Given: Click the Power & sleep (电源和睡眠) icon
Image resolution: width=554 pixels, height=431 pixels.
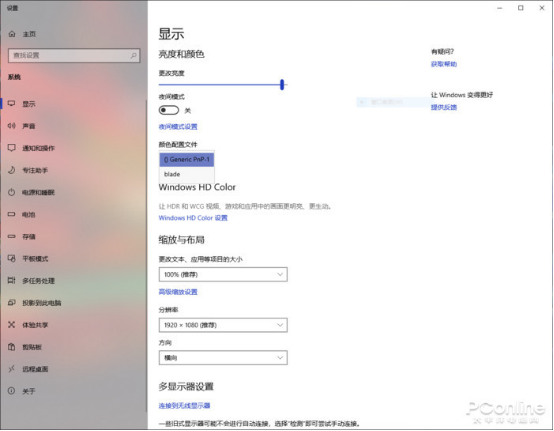Looking at the screenshot, I should [12, 192].
